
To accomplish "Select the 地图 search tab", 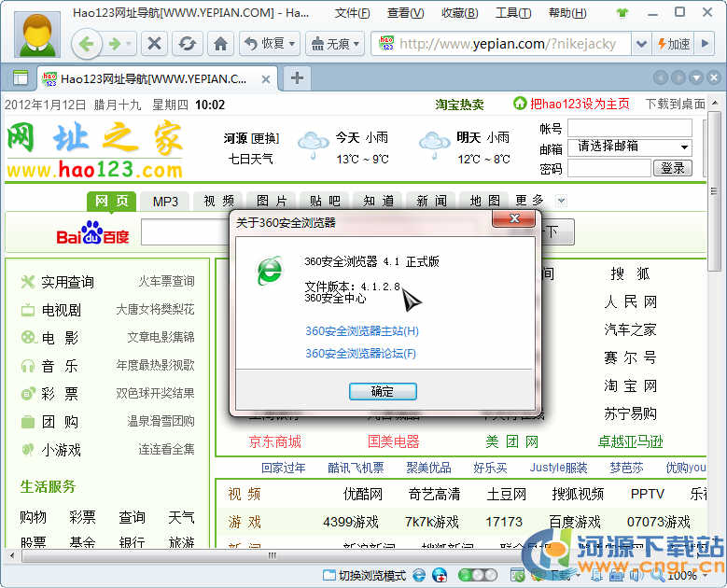I will [x=485, y=202].
